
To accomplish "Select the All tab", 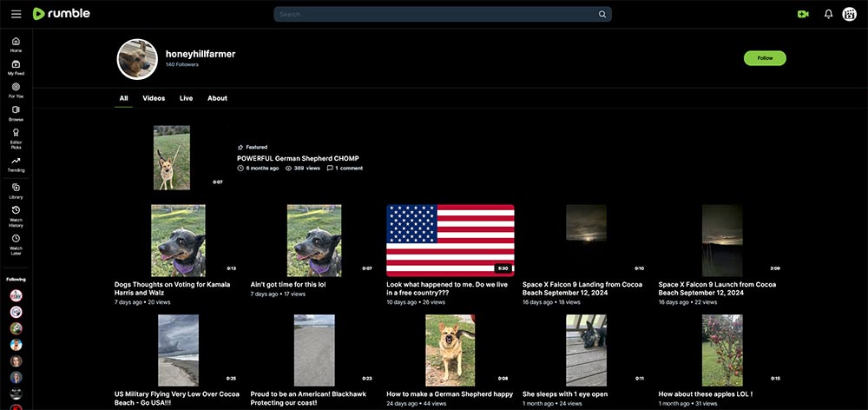I will (x=123, y=98).
